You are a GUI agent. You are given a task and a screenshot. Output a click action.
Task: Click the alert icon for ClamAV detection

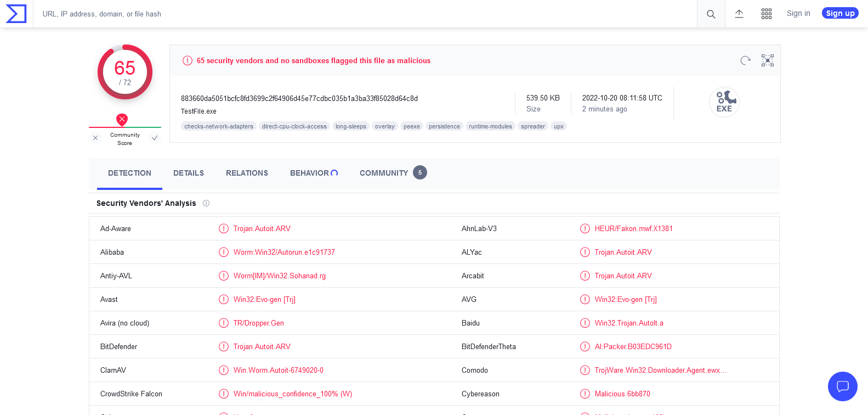point(224,370)
